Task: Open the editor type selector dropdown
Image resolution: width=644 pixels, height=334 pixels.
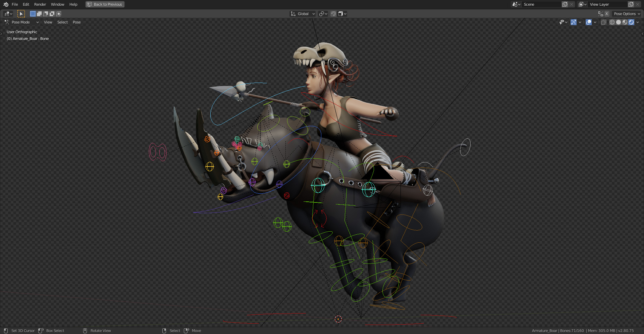Action: click(x=8, y=14)
